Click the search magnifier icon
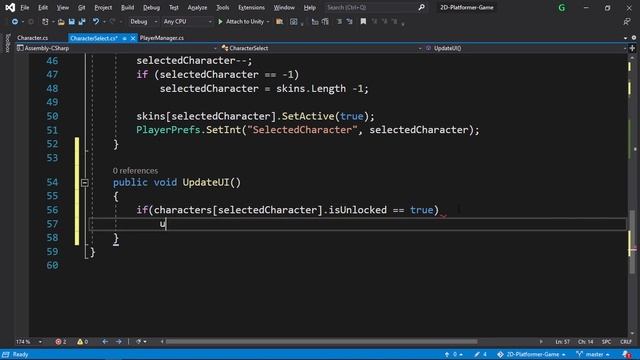The width and height of the screenshot is (640, 360). coord(421,7)
